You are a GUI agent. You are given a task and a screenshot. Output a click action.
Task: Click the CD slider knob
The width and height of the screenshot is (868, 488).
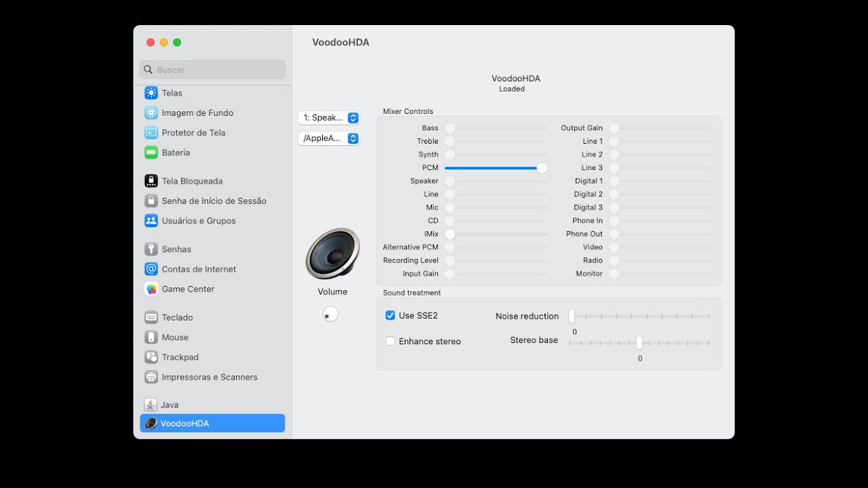pyautogui.click(x=450, y=221)
